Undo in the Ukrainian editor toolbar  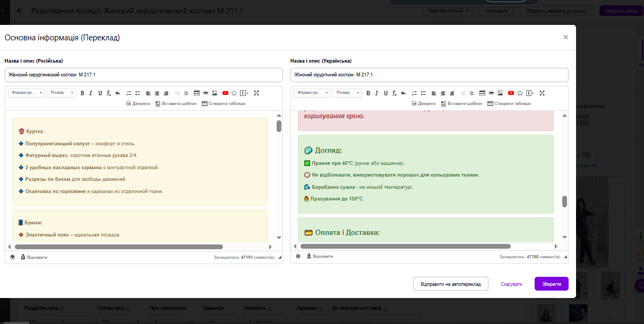point(403,93)
